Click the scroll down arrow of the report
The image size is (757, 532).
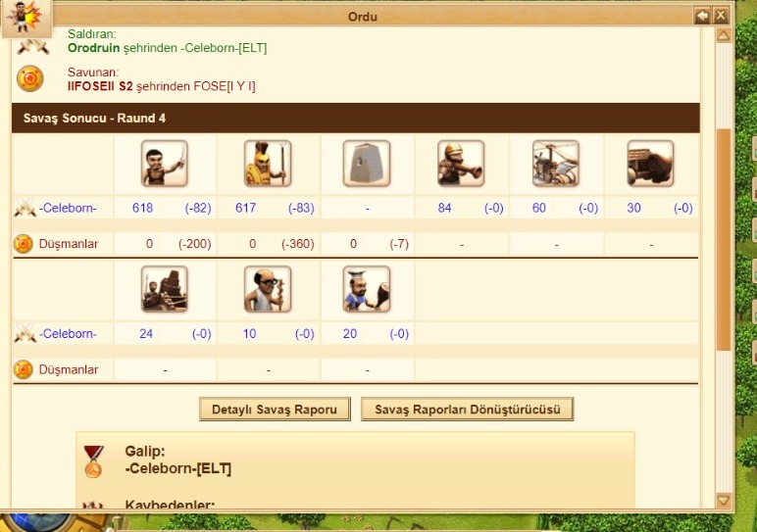[724, 501]
